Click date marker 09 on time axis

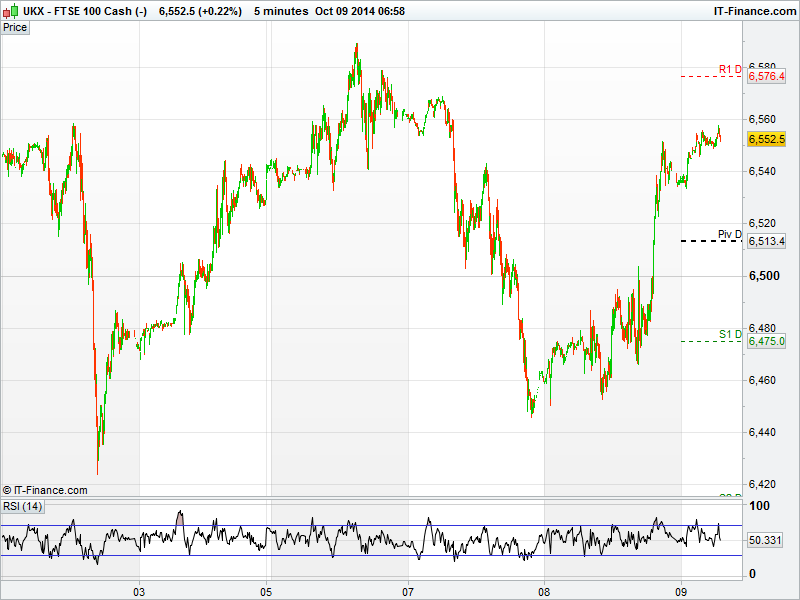681,589
